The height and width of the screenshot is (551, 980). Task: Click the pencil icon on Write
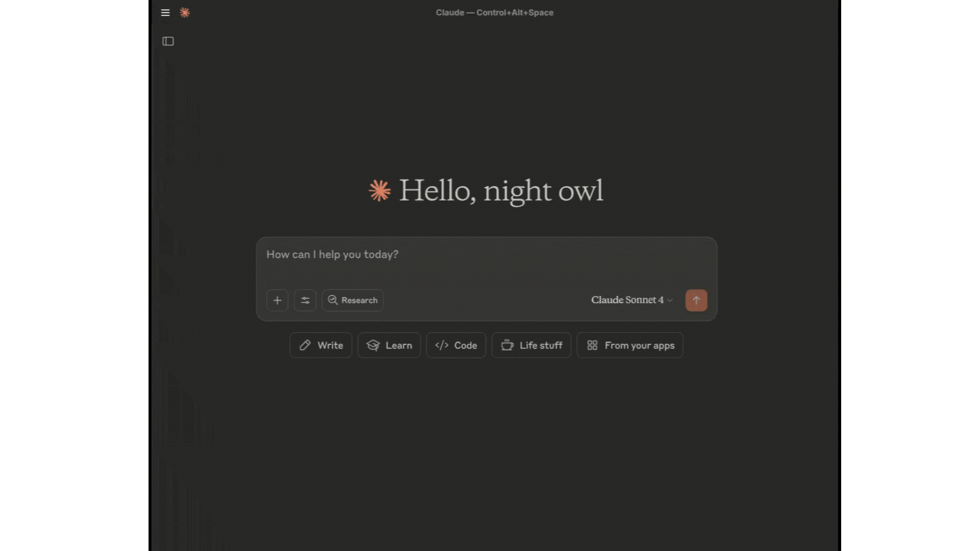pos(305,345)
